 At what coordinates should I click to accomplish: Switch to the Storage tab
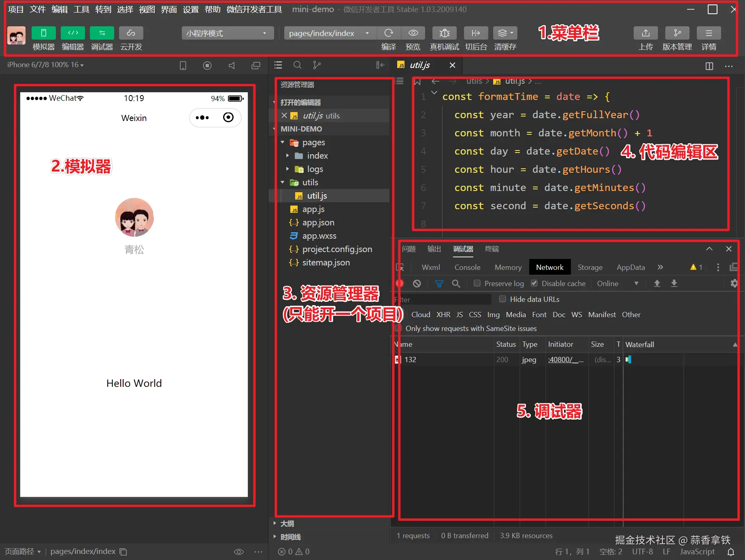(x=590, y=267)
